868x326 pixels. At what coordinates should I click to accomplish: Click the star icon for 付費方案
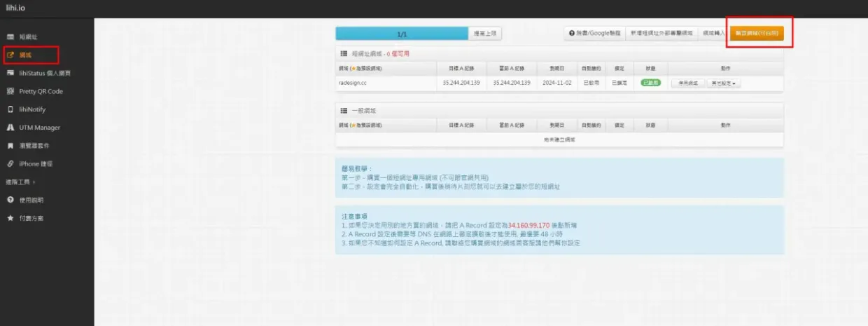click(x=10, y=218)
